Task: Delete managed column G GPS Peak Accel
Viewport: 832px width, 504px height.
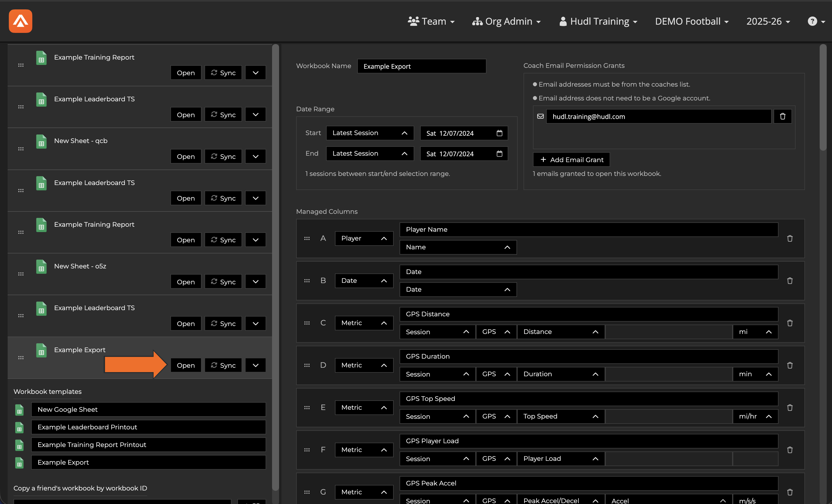Action: click(790, 492)
